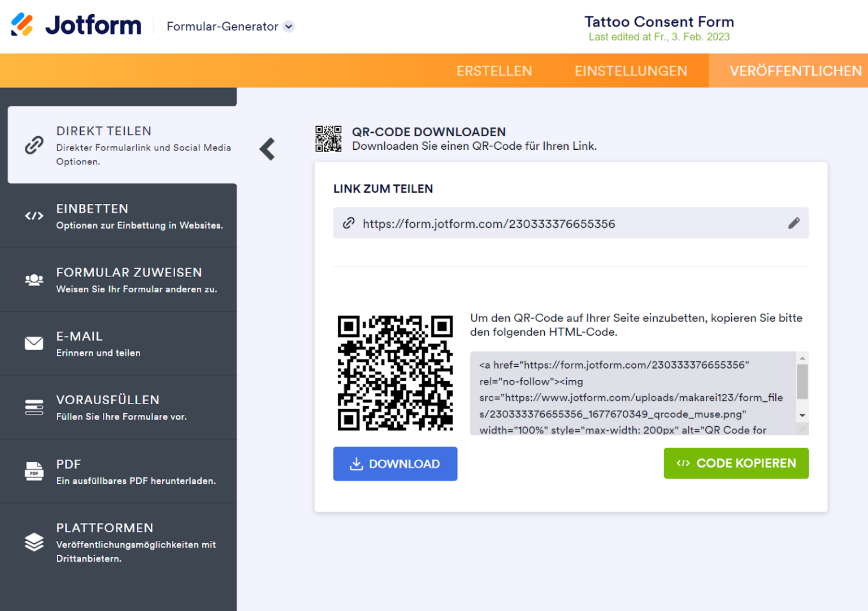The image size is (868, 611).
Task: Open E-Mail via the envelope icon
Action: pyautogui.click(x=34, y=343)
